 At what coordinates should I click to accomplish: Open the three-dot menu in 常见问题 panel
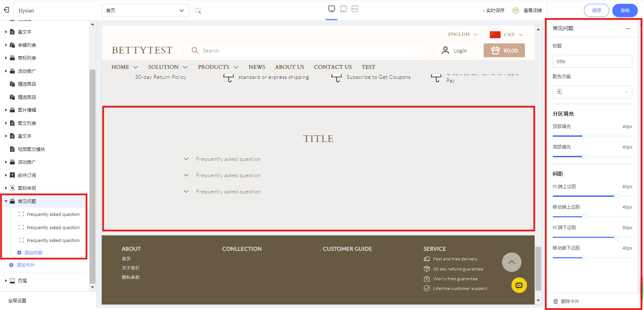(x=628, y=28)
